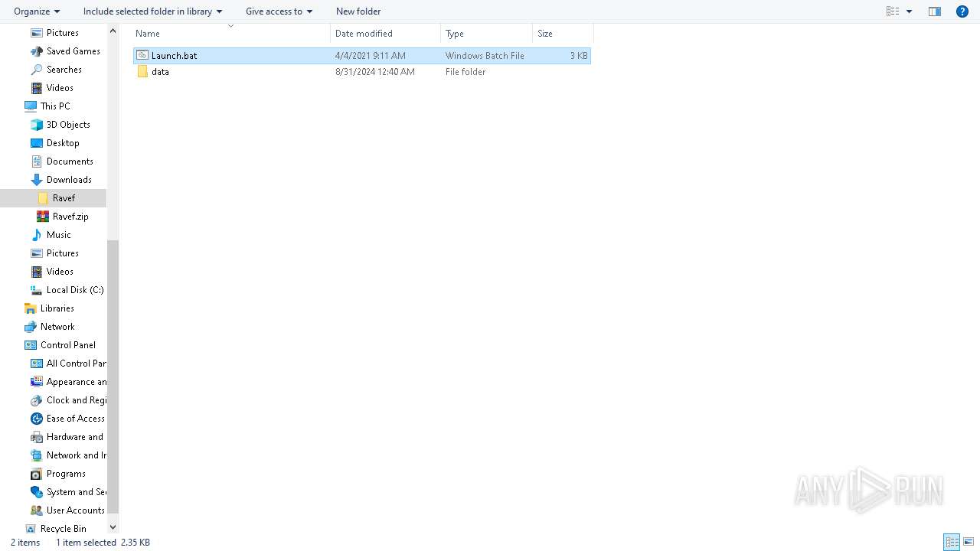Click the '8/31/2024 12:40 AM' date cell
Image resolution: width=980 pixels, height=551 pixels.
pos(375,72)
